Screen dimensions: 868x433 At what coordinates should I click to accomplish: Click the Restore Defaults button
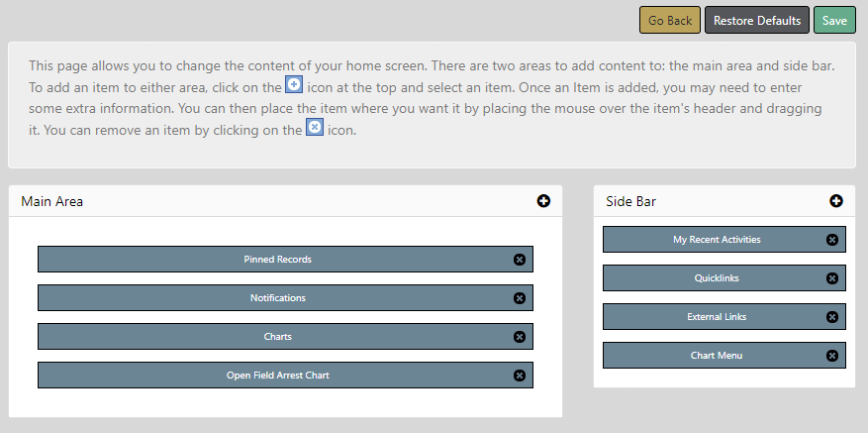point(757,21)
